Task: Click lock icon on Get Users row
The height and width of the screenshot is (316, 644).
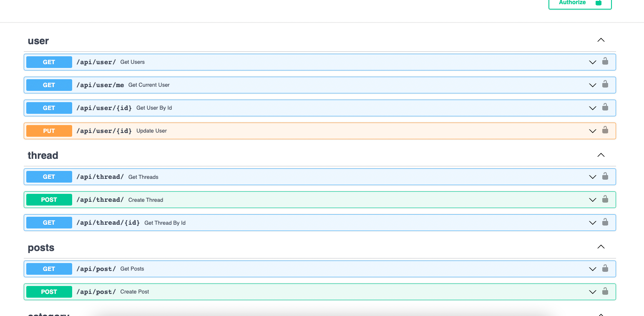Action: pos(605,61)
